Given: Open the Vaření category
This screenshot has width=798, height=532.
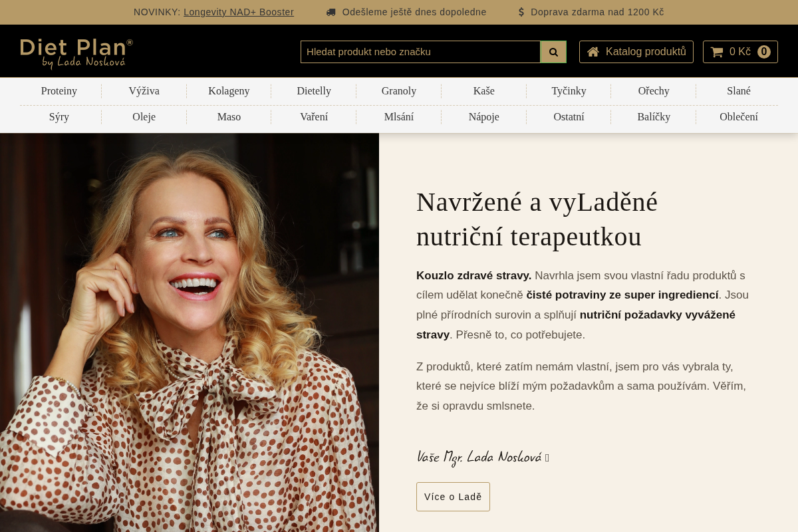Looking at the screenshot, I should pyautogui.click(x=314, y=117).
